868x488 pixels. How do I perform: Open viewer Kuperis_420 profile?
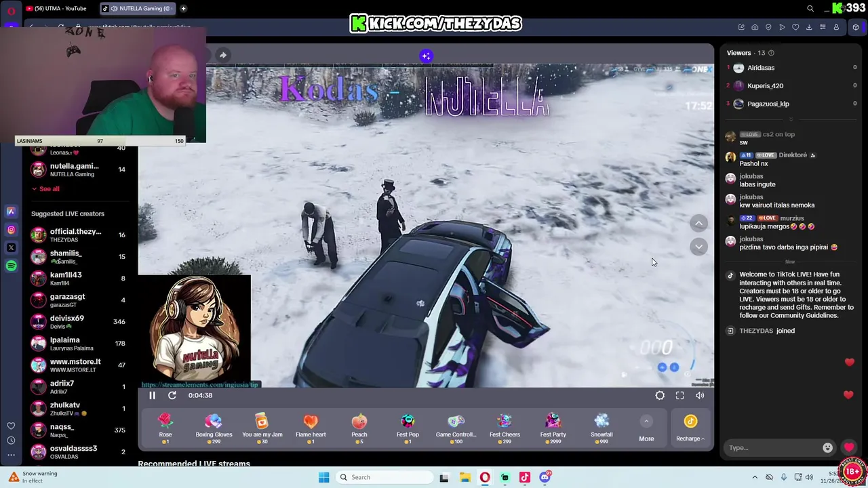(x=765, y=86)
